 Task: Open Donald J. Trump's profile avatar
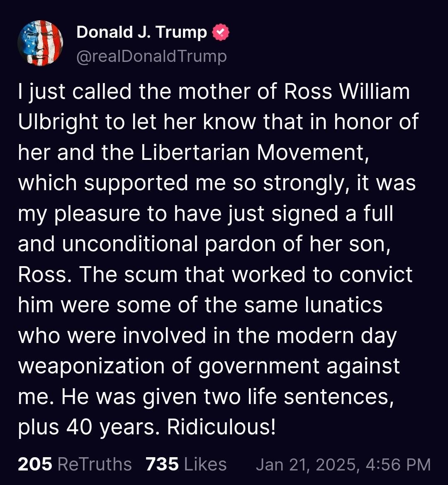coord(41,43)
